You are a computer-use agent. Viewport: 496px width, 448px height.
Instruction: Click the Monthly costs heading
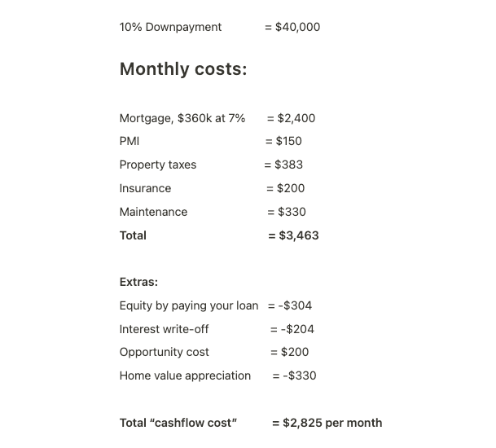point(183,69)
